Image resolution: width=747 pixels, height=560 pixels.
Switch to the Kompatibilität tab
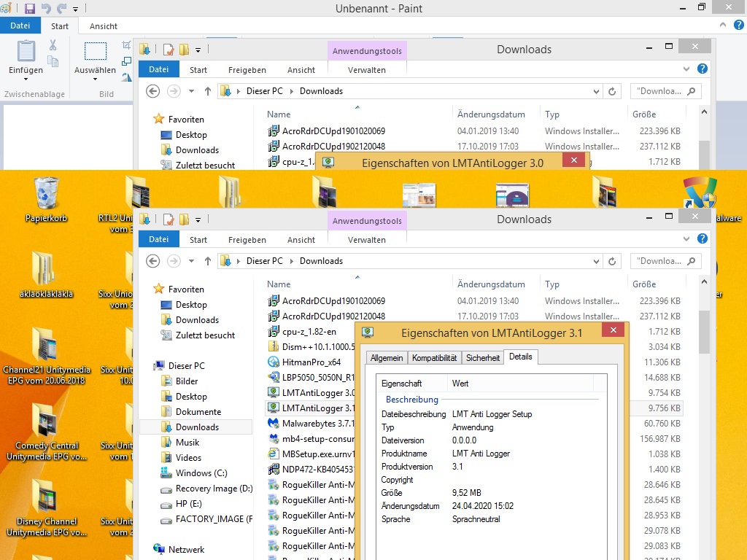click(434, 357)
